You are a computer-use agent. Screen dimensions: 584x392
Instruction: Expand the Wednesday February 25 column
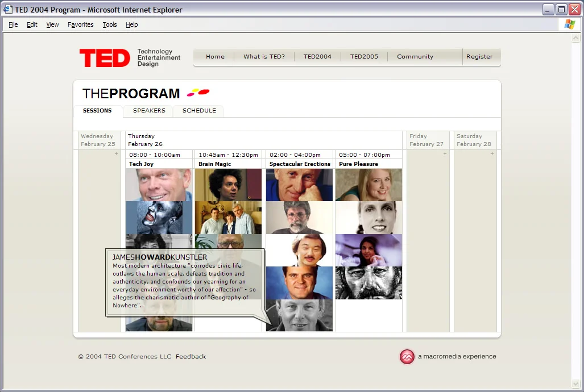116,154
